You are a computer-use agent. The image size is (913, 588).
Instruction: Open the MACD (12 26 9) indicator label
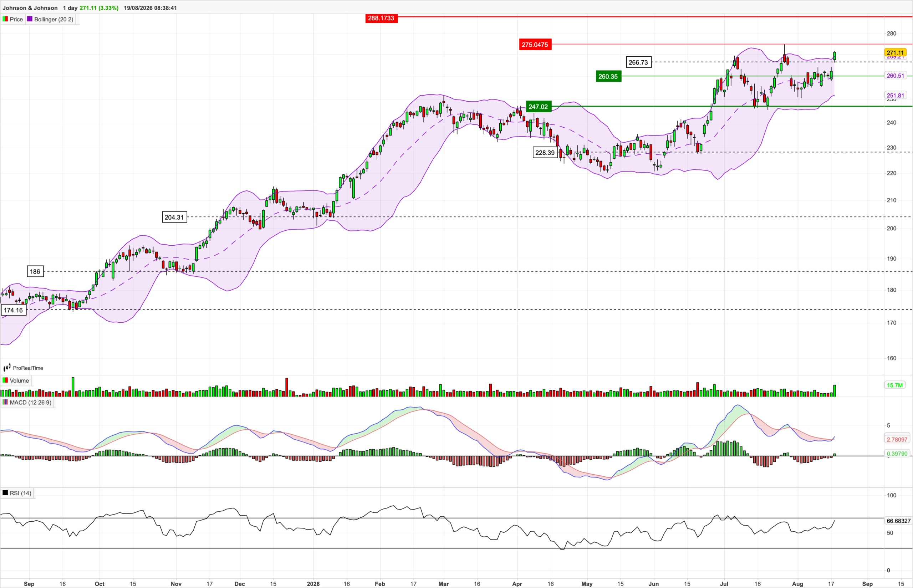31,403
